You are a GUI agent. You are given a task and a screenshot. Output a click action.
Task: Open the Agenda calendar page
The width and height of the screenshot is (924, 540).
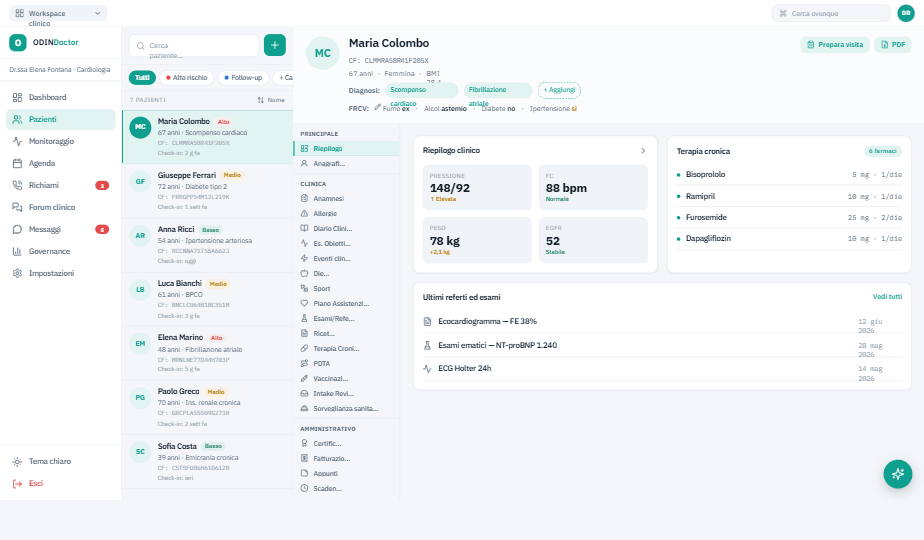[x=60, y=163]
